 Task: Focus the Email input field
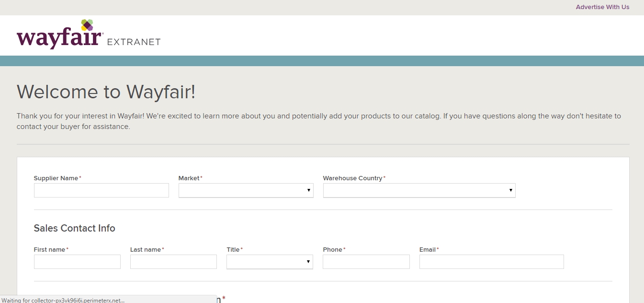pyautogui.click(x=492, y=262)
